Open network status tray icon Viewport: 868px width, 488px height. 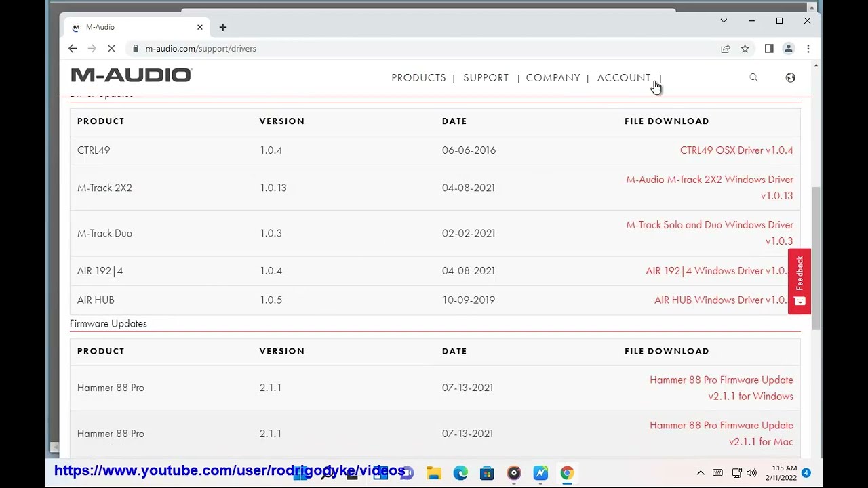(736, 473)
